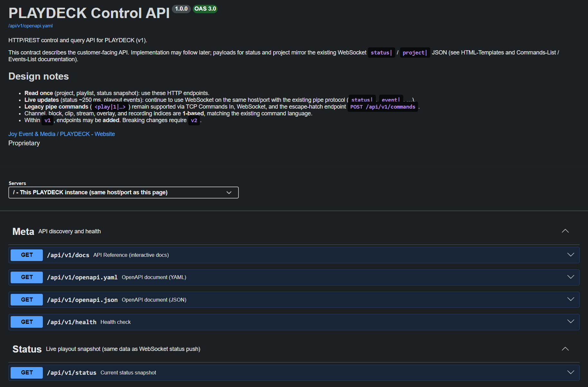The height and width of the screenshot is (387, 588).
Task: Click the Proprietary license text
Action: [x=24, y=143]
